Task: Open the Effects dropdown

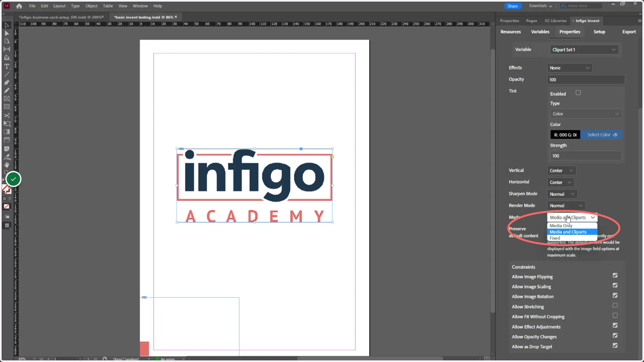Action: point(569,68)
